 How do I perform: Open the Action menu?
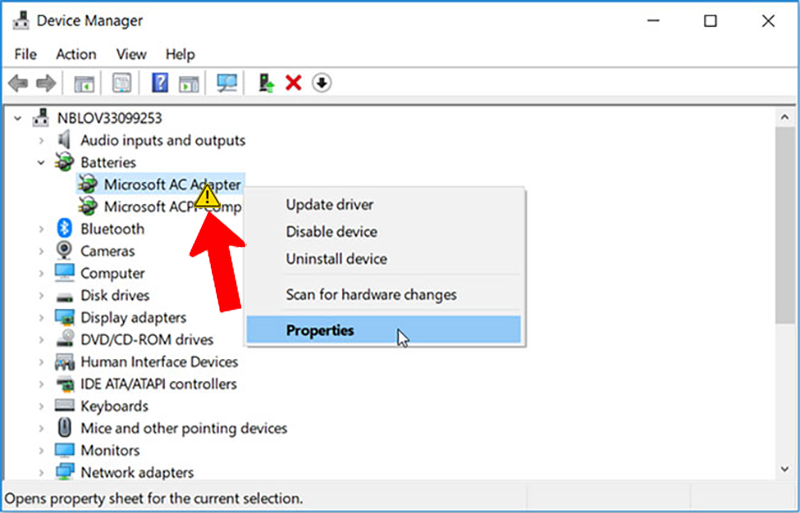click(x=76, y=54)
